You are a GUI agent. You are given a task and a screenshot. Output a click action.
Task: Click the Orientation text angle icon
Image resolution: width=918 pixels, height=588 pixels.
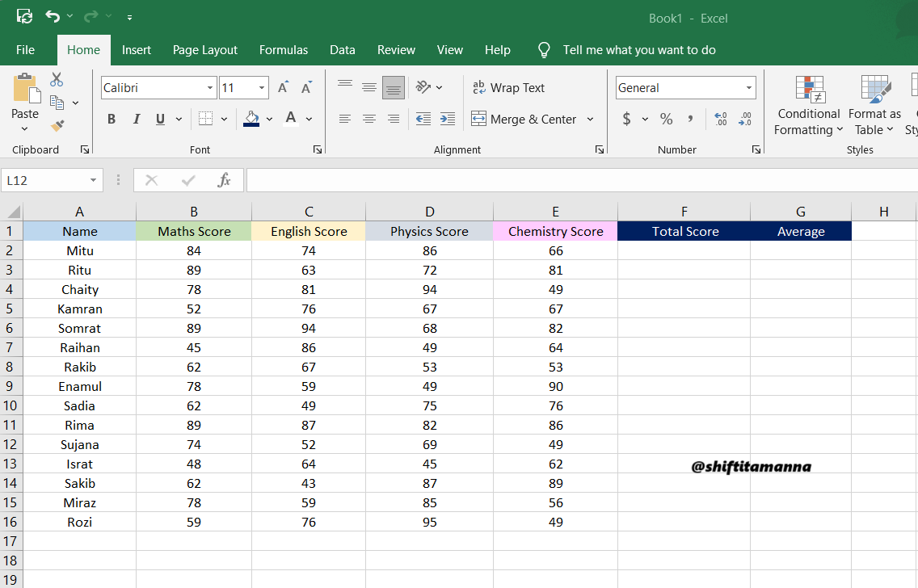coord(423,87)
